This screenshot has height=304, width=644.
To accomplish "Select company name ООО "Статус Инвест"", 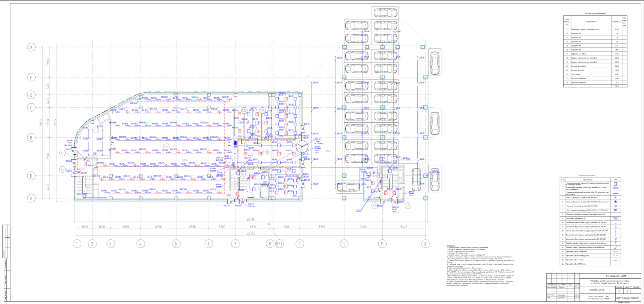I will [x=628, y=298].
